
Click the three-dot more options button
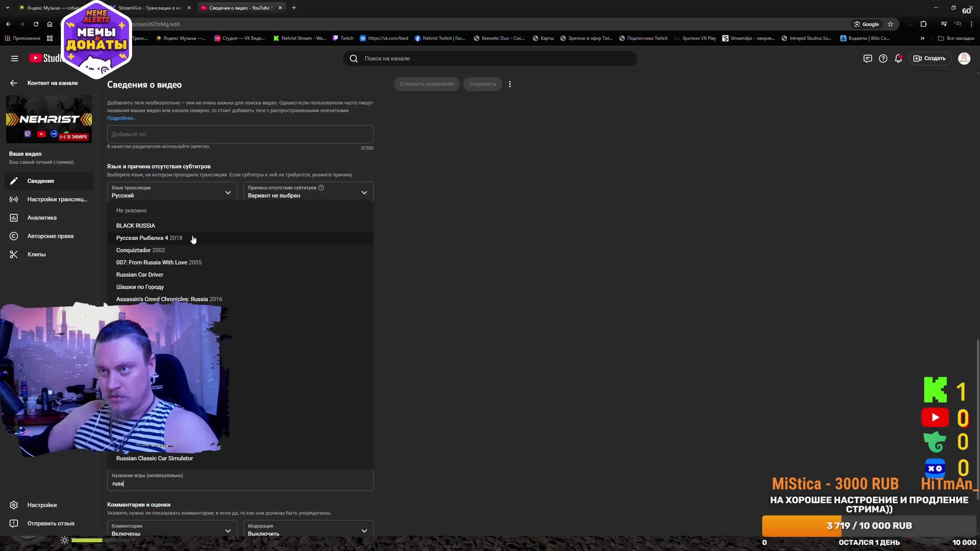pyautogui.click(x=510, y=84)
